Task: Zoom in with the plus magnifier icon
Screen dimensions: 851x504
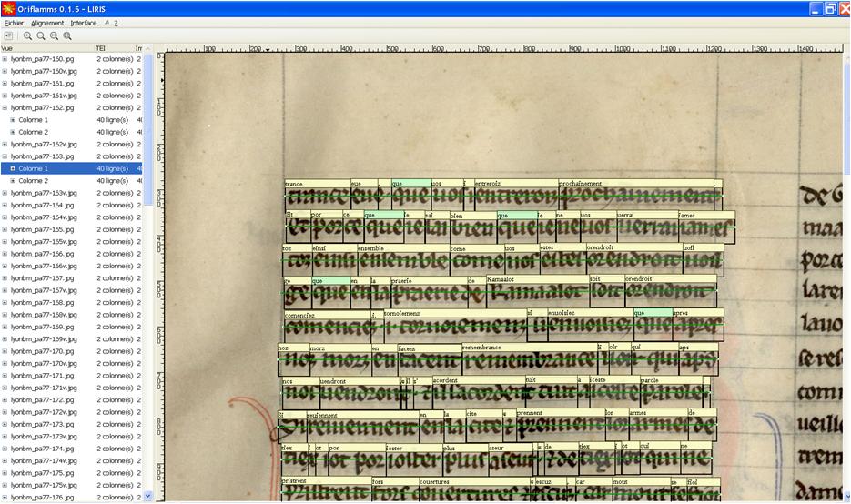Action: 27,35
